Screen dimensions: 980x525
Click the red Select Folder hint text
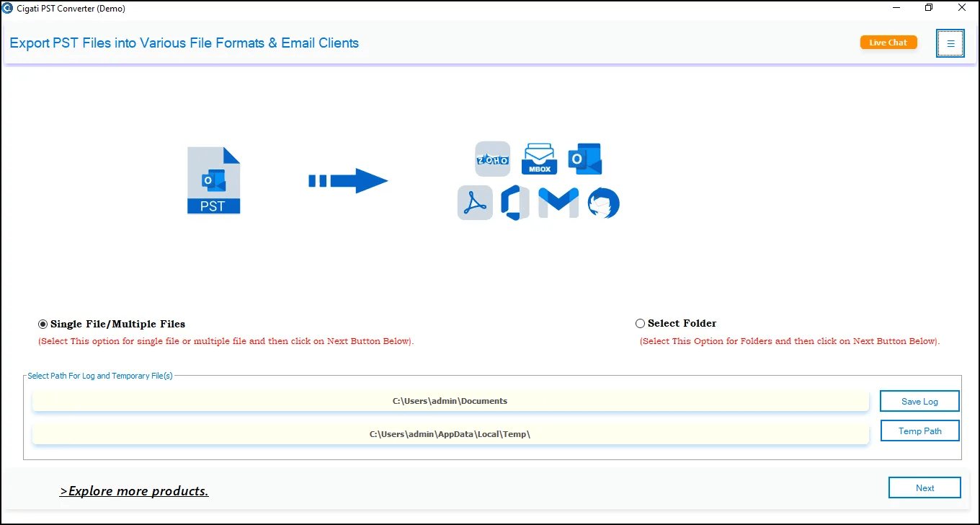pyautogui.click(x=790, y=341)
